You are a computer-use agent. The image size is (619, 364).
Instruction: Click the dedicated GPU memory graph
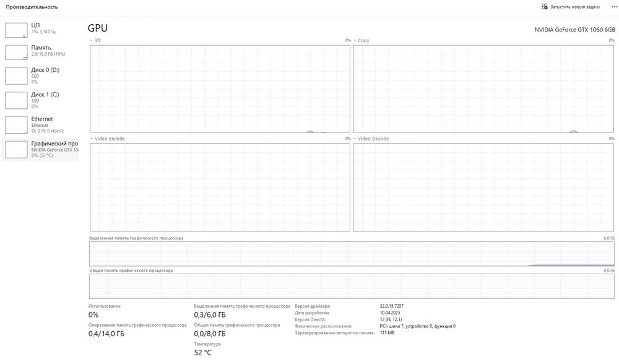[x=352, y=254]
